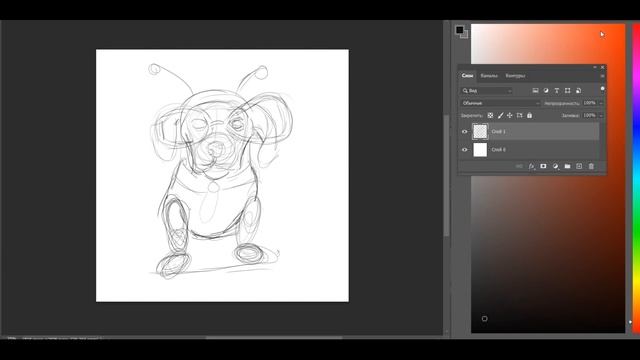Screen dimensions: 640x360
Task: Click the foreground color swatch
Action: coord(460,30)
